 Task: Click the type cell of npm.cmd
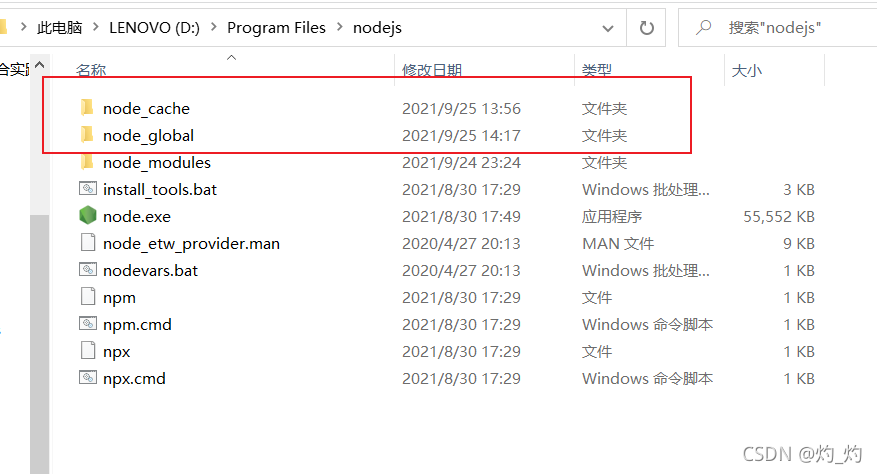[648, 325]
